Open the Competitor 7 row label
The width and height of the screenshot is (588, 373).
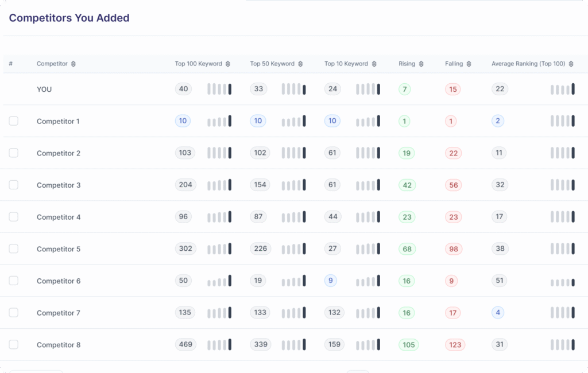click(x=59, y=313)
